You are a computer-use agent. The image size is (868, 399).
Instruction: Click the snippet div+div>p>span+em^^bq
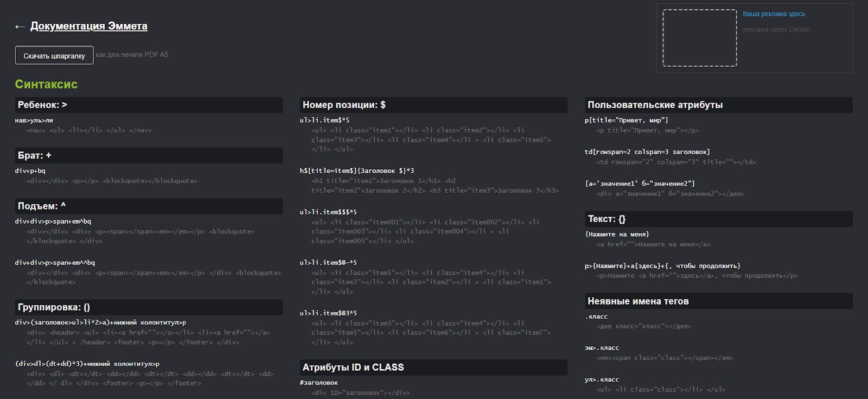[55, 263]
